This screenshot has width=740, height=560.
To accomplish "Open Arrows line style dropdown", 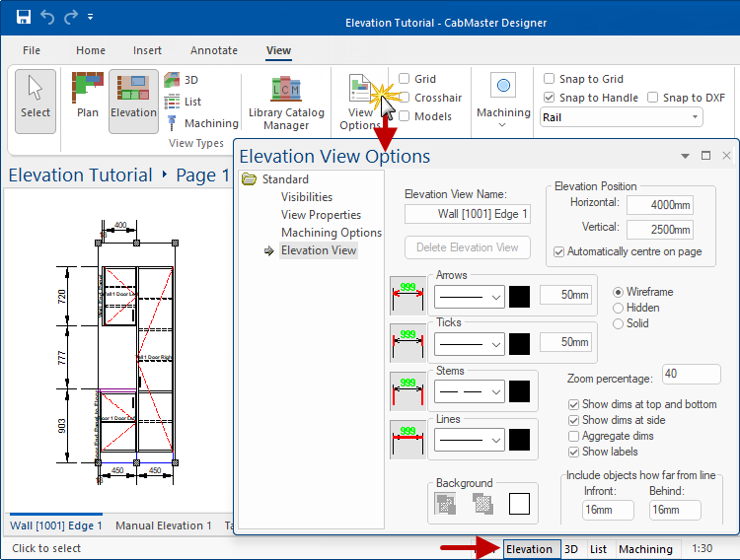I will (469, 297).
